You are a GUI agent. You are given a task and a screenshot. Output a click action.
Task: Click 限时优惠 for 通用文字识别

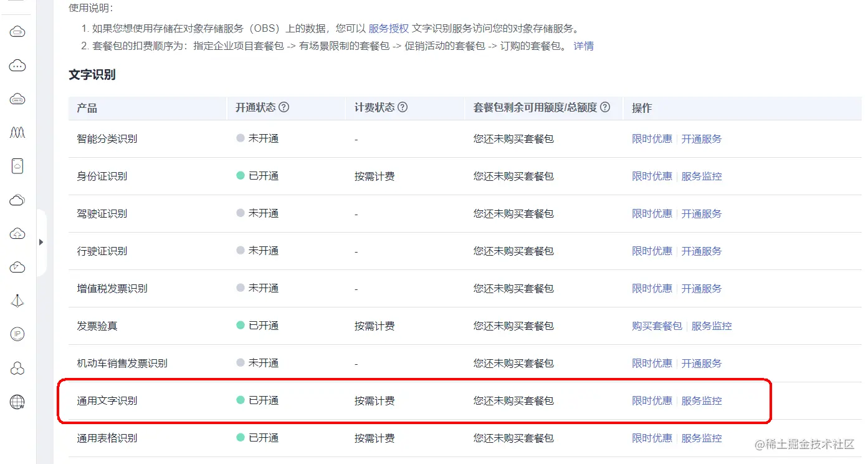tap(652, 401)
